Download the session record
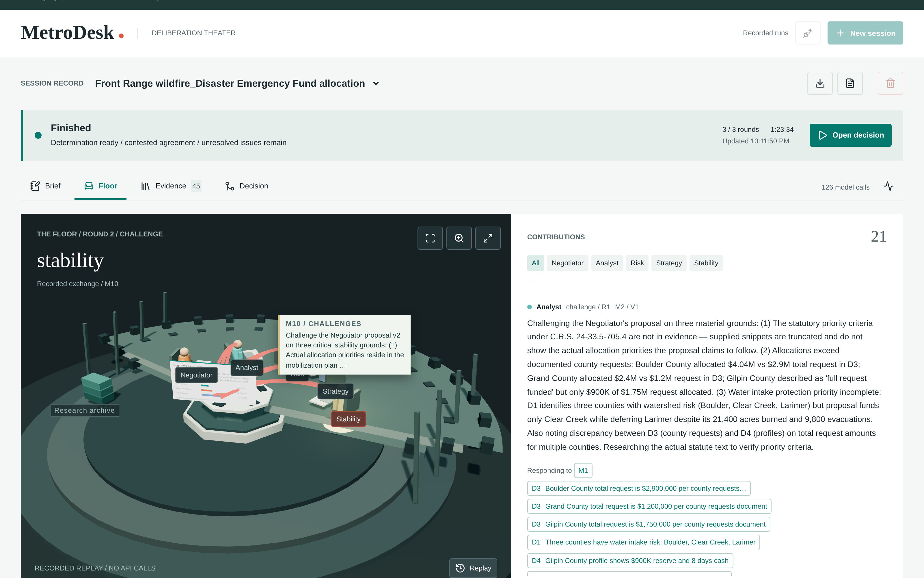This screenshot has width=924, height=578. pyautogui.click(x=820, y=83)
